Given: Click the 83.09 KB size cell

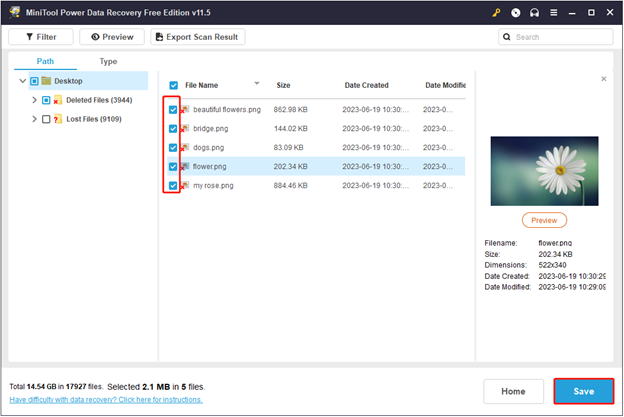Looking at the screenshot, I should click(x=289, y=148).
